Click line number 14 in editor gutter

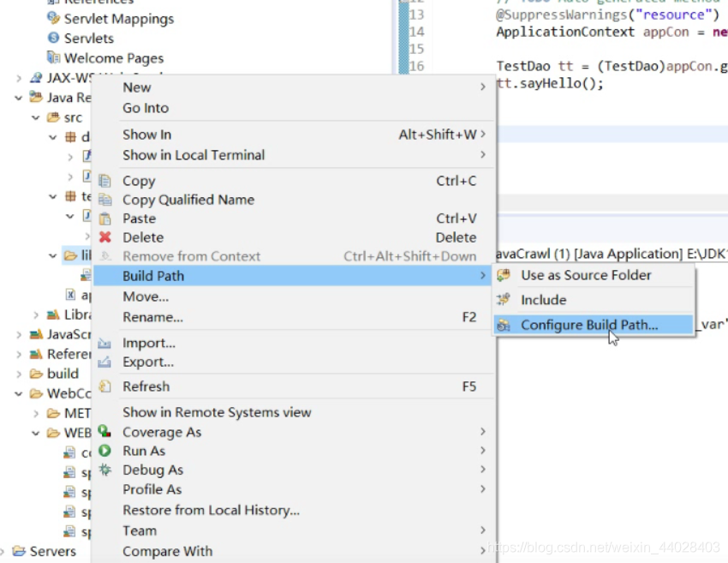[x=416, y=32]
